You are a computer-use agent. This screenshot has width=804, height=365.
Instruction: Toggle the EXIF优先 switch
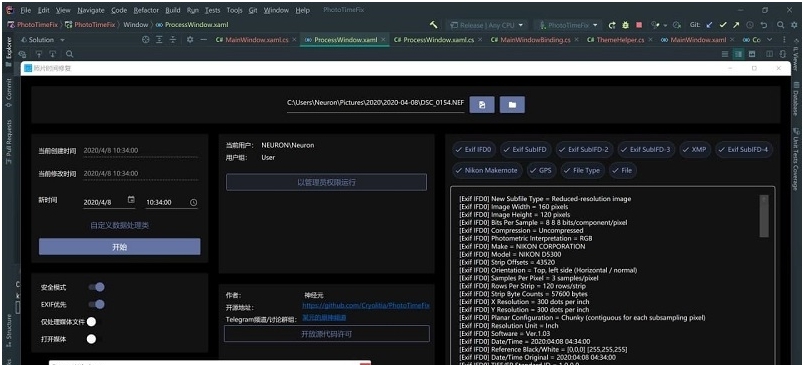97,305
